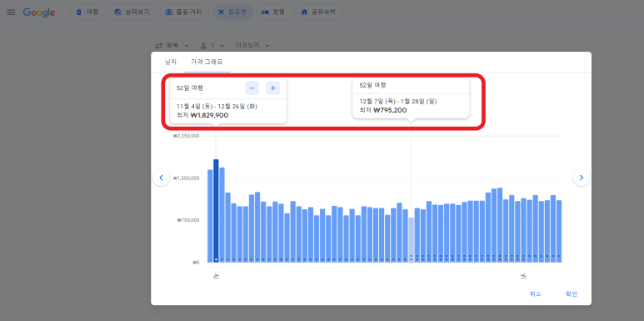Viewport: 644px width, 321px height.
Task: Decrease trip length with minus button
Action: click(252, 88)
